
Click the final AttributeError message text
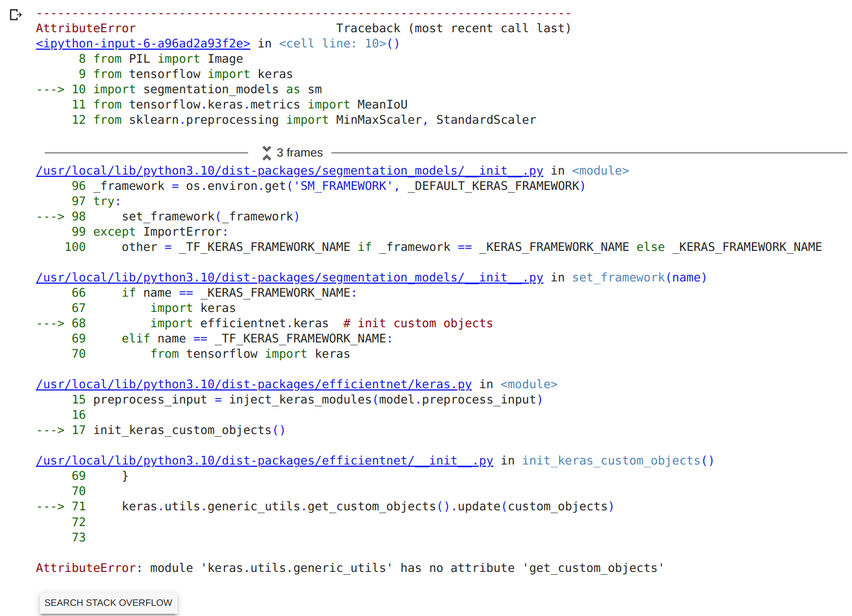pyautogui.click(x=350, y=568)
